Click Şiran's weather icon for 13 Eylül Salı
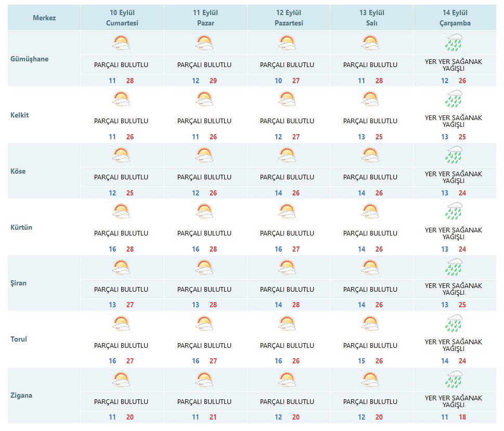Image resolution: width=504 pixels, height=431 pixels. pos(370,267)
